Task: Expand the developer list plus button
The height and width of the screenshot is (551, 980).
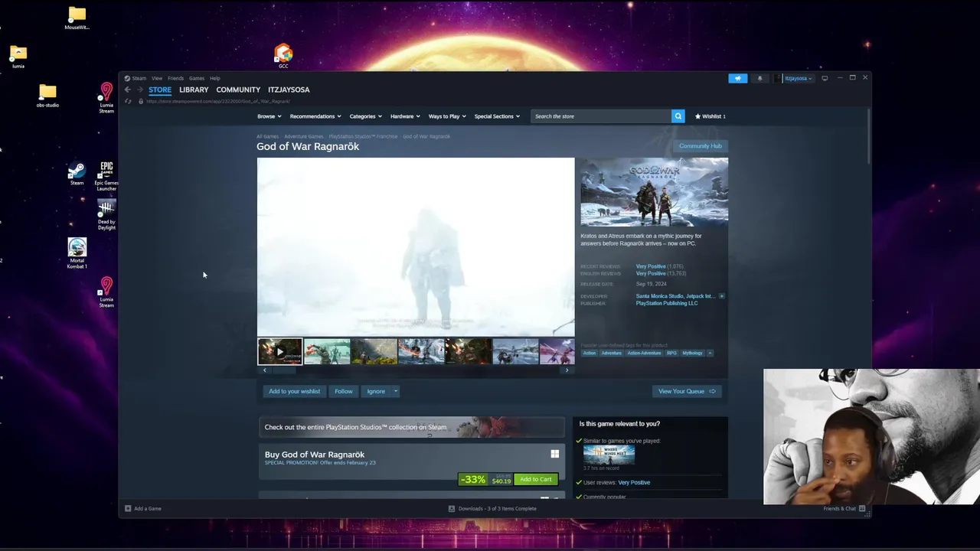Action: tap(721, 296)
